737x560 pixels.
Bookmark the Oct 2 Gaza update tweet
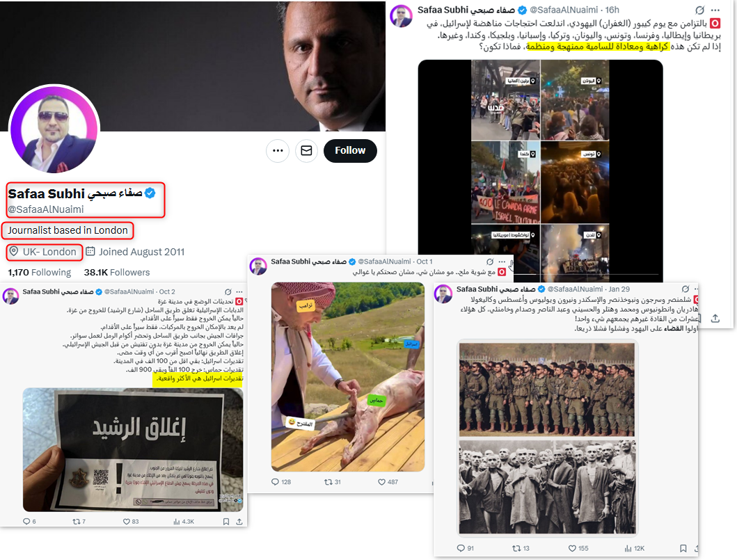pos(226,522)
